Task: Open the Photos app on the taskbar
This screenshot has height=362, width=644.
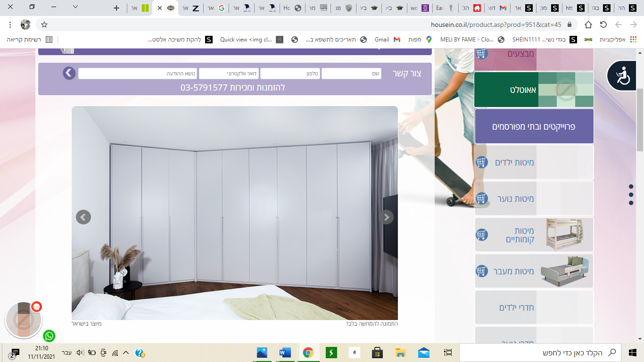Action: point(262,352)
